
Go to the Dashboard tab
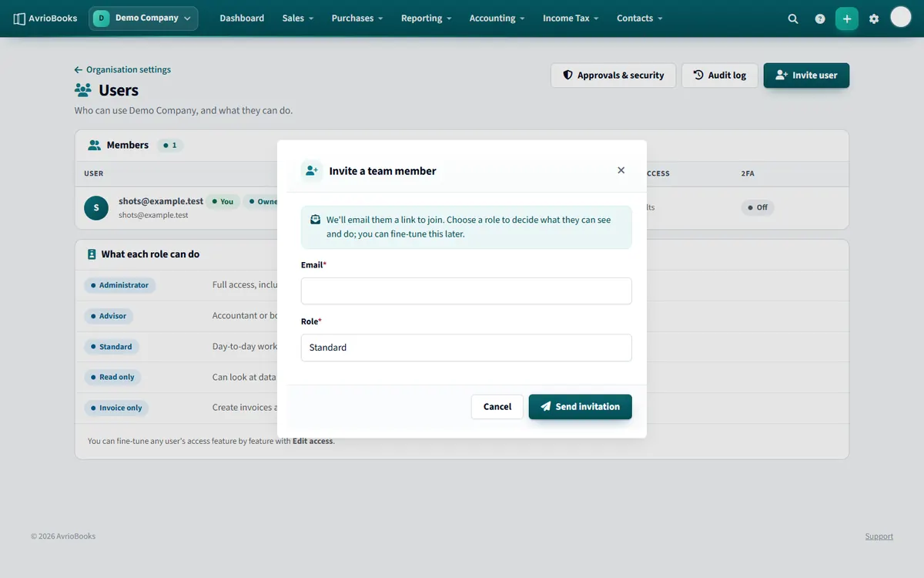242,18
